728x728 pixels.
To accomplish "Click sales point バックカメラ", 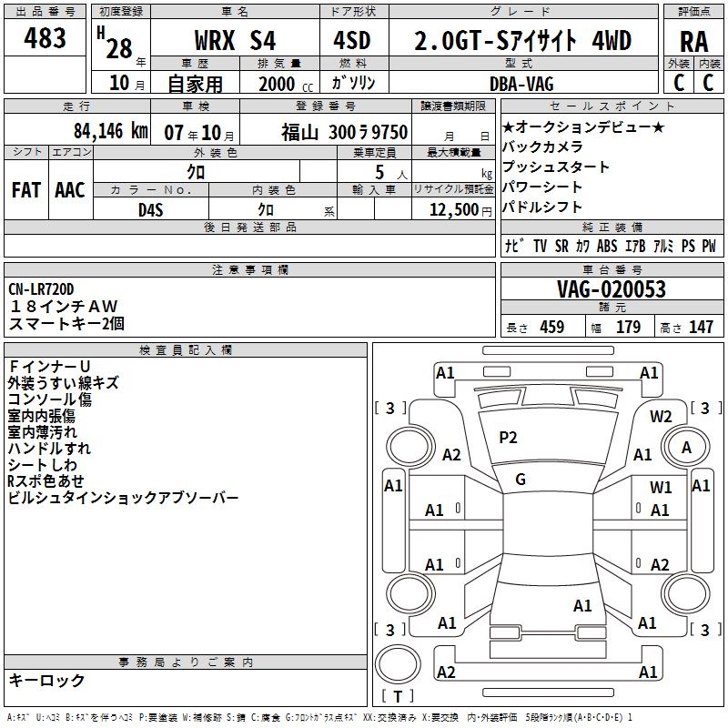I will click(x=542, y=147).
